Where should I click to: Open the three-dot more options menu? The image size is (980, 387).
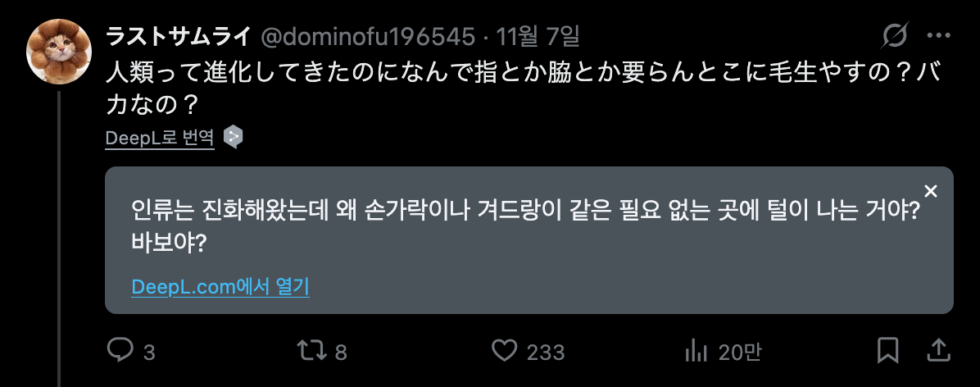pyautogui.click(x=939, y=36)
